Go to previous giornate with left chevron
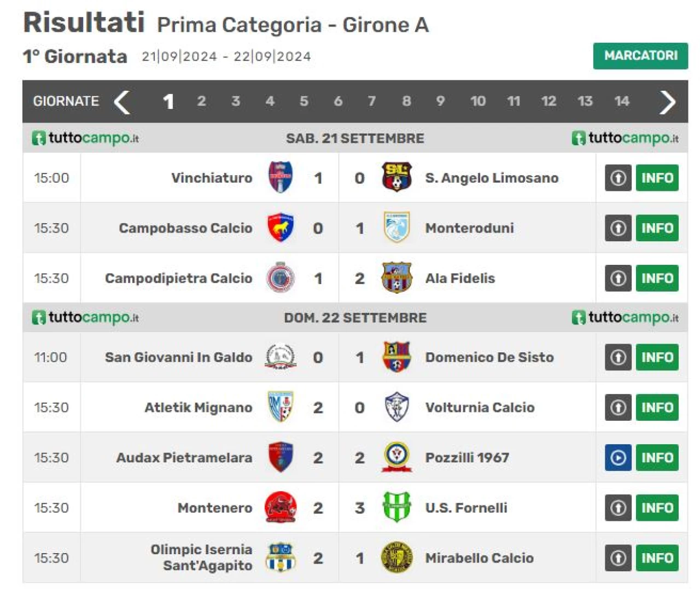Screen dimensions: 700x598 pyautogui.click(x=122, y=102)
